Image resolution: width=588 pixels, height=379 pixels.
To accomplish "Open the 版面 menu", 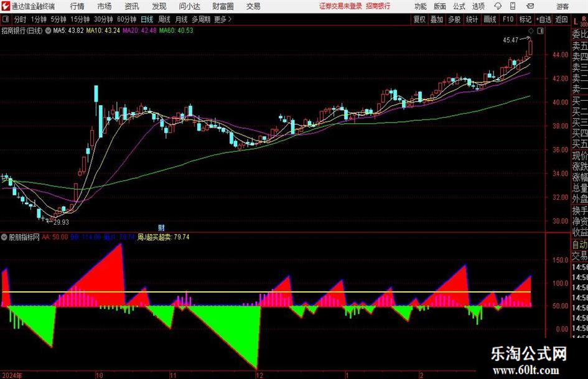I will 439,6.
